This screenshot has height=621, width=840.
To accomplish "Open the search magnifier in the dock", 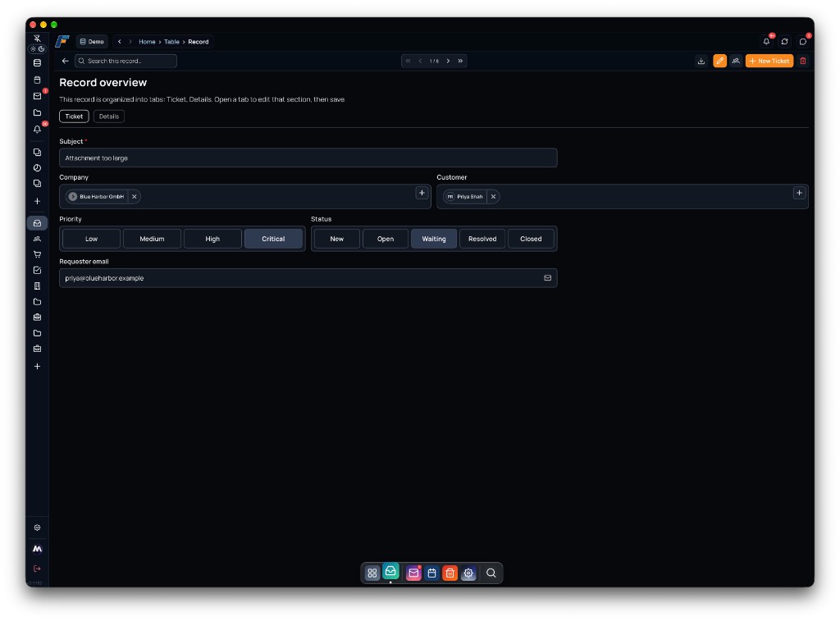I will [x=491, y=573].
